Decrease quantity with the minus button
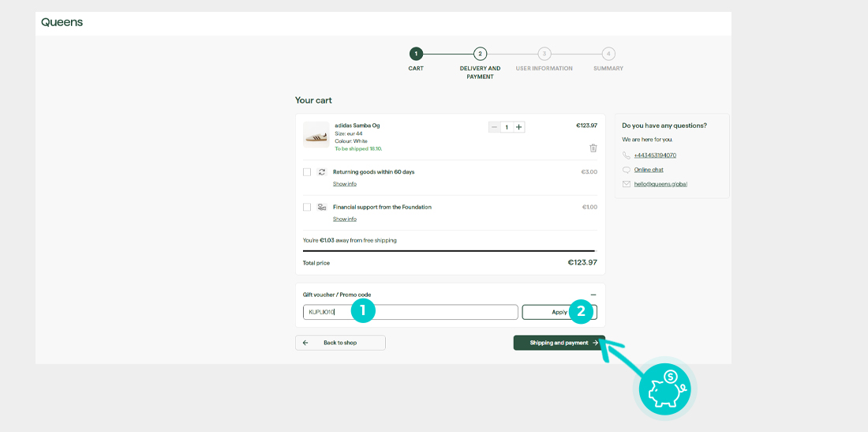Viewport: 868px width, 432px height. 495,127
